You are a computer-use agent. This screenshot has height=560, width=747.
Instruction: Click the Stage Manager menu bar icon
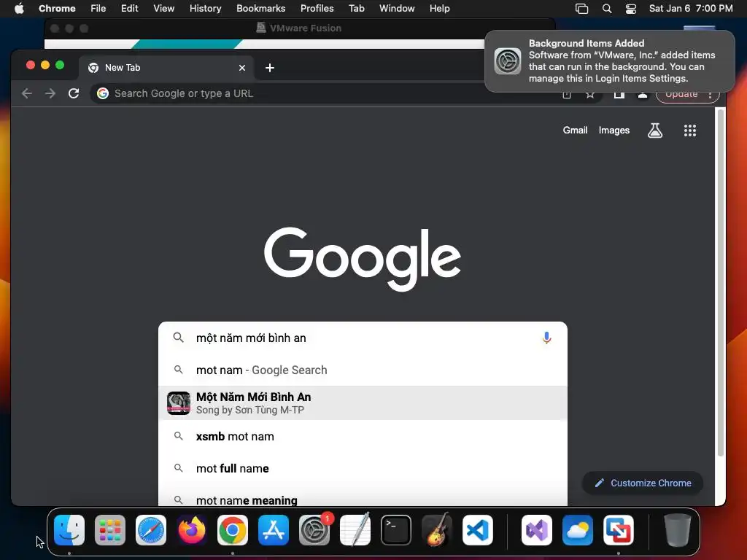pyautogui.click(x=581, y=9)
